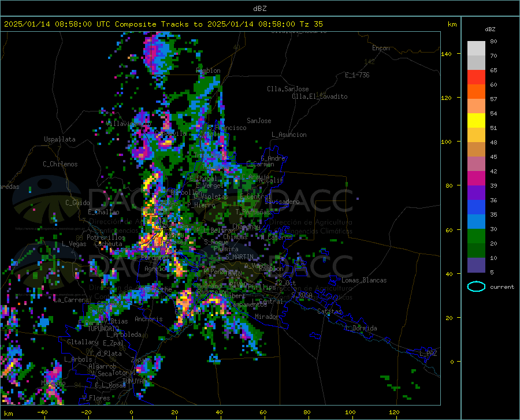Click the green 20 dBZ legend swatch
The image size is (520, 420).
(x=476, y=236)
